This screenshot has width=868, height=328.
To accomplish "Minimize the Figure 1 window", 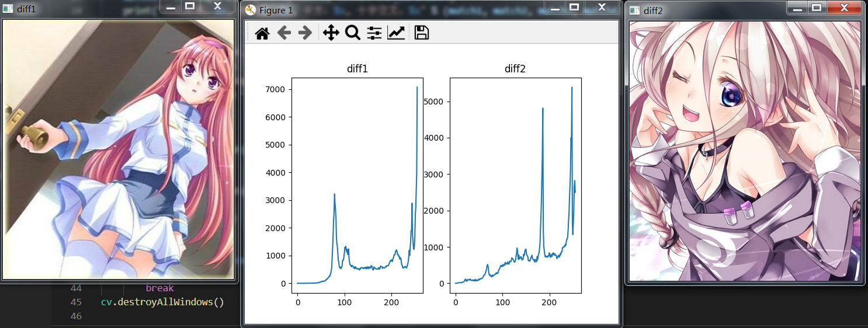I will click(554, 6).
